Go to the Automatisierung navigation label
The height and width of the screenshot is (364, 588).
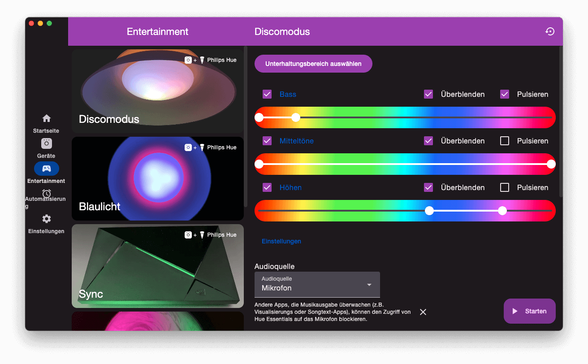[45, 203]
